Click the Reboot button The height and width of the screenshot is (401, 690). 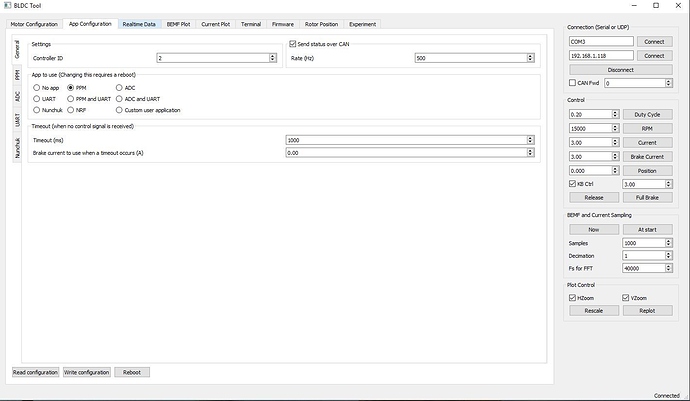(132, 372)
